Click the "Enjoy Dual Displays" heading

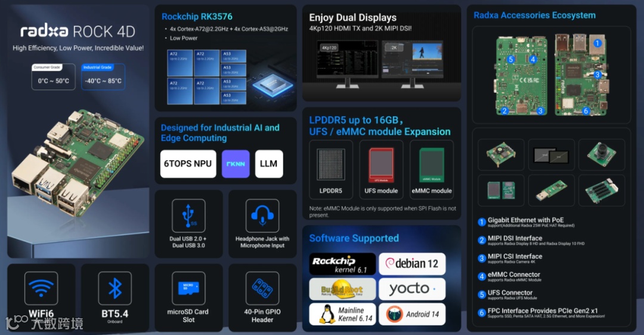[x=353, y=18]
